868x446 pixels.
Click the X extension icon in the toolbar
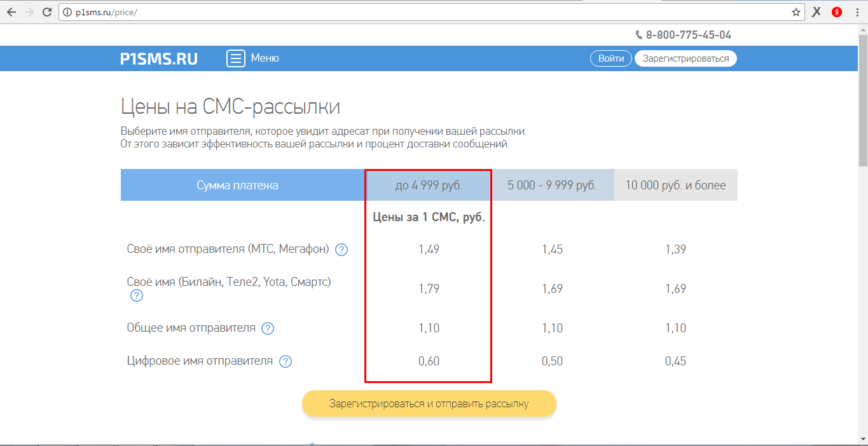[817, 12]
